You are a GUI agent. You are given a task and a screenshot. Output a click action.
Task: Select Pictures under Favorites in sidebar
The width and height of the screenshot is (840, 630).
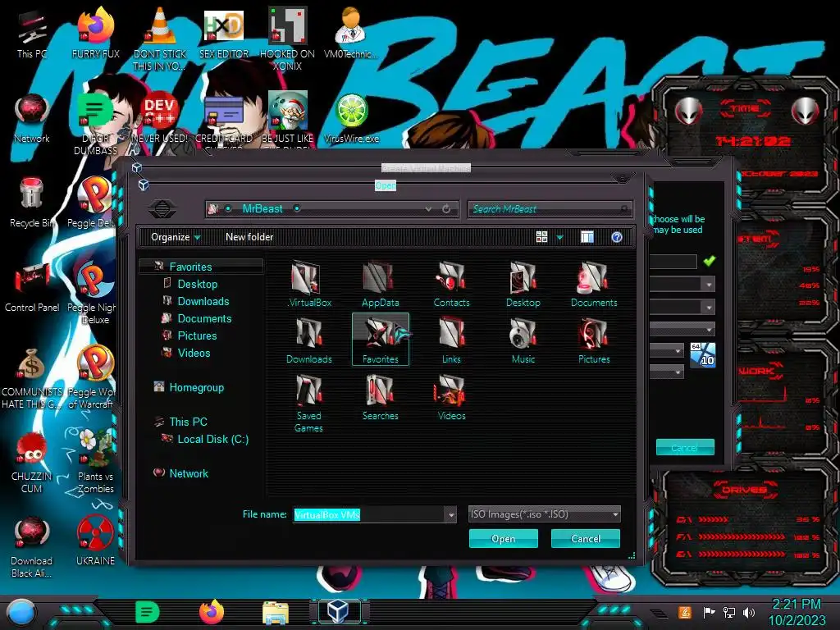click(197, 336)
